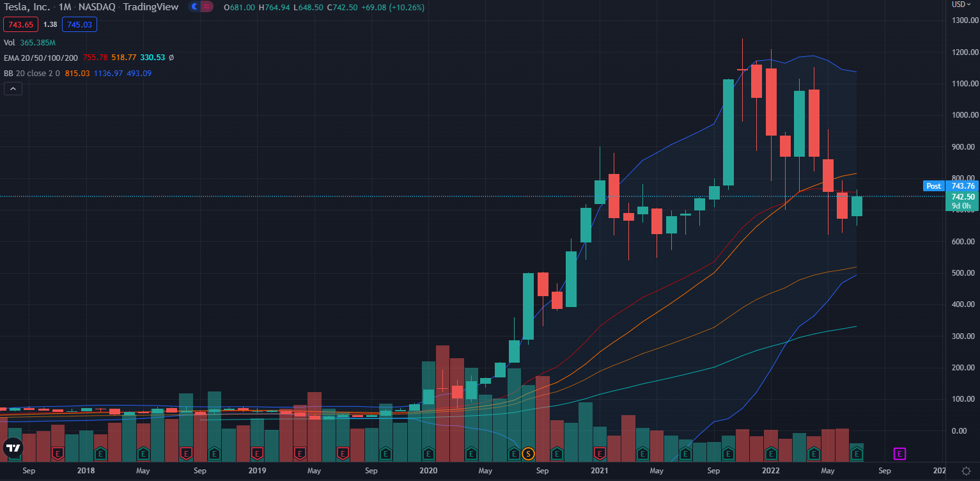Click the Post market price label
980x481 pixels.
click(x=934, y=186)
